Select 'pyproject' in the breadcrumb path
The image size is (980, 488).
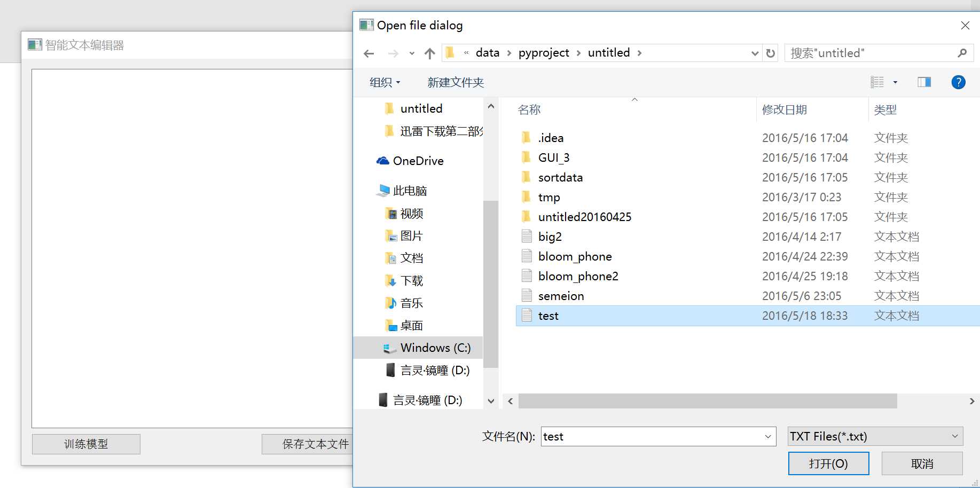coord(544,53)
